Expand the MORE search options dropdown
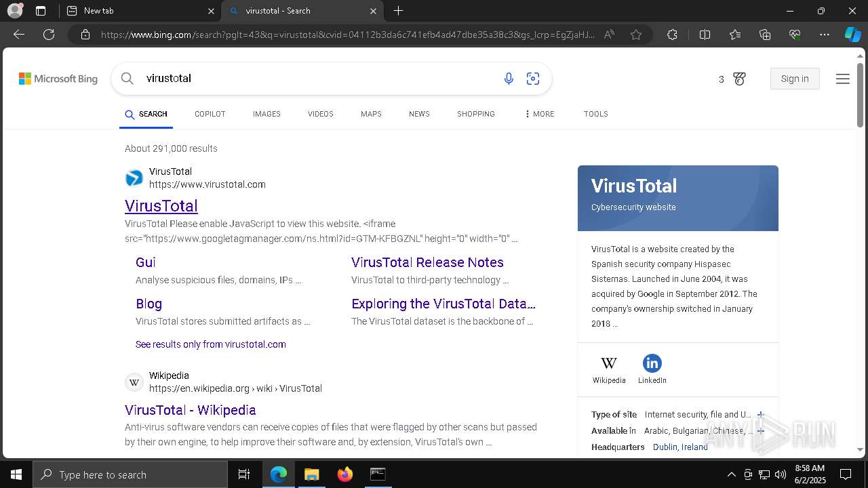Screen dimensions: 868x488 coord(539,114)
